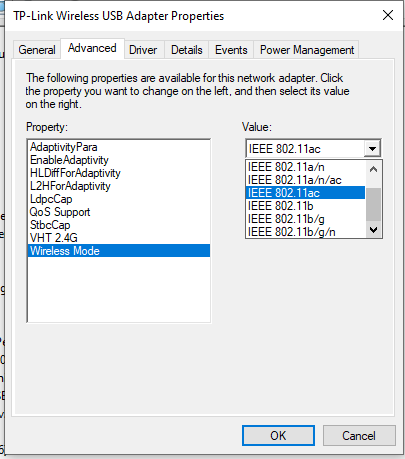Open the Driver tab

click(x=143, y=50)
